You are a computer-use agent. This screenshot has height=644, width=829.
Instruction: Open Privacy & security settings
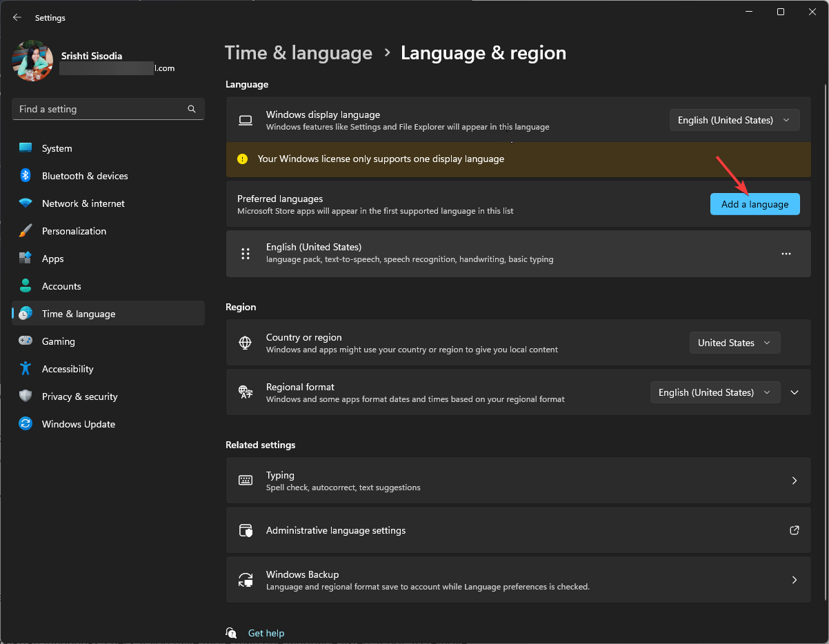pyautogui.click(x=79, y=396)
